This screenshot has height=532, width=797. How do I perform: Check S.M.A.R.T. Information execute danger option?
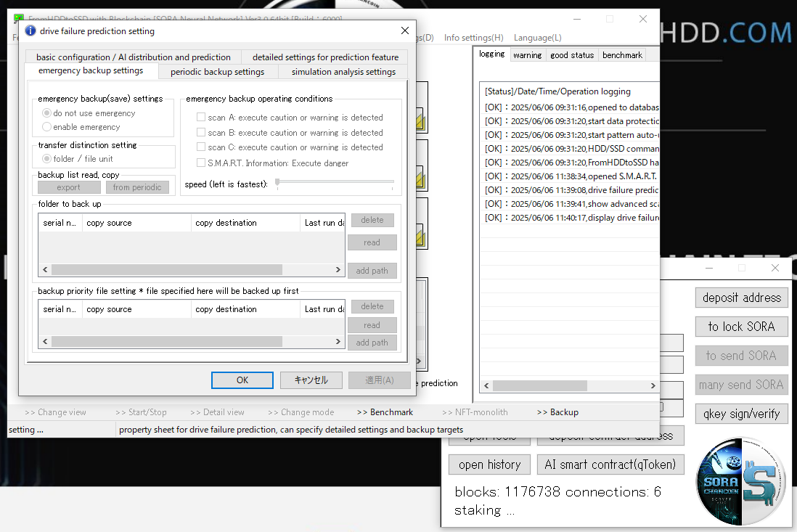201,163
